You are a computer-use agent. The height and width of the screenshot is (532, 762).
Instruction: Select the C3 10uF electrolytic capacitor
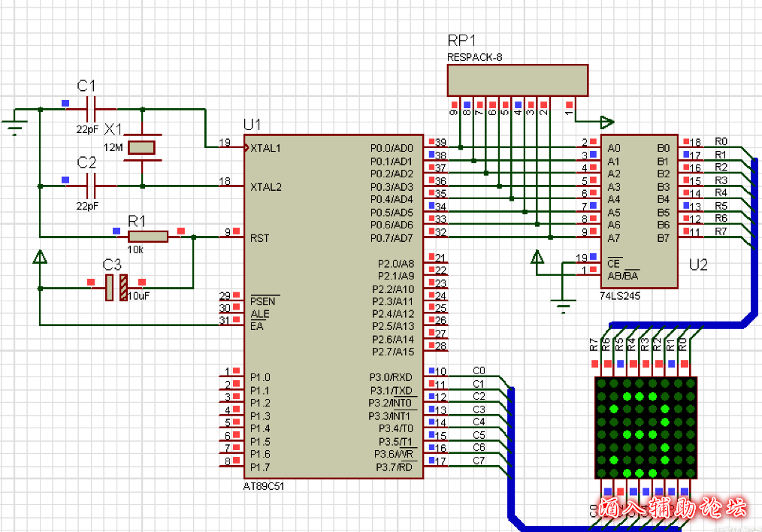(115, 288)
